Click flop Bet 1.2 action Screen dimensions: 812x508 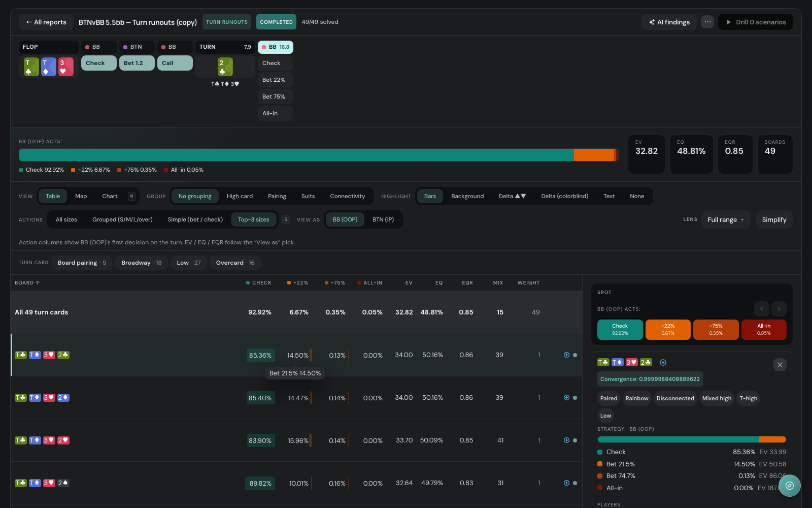[137, 63]
